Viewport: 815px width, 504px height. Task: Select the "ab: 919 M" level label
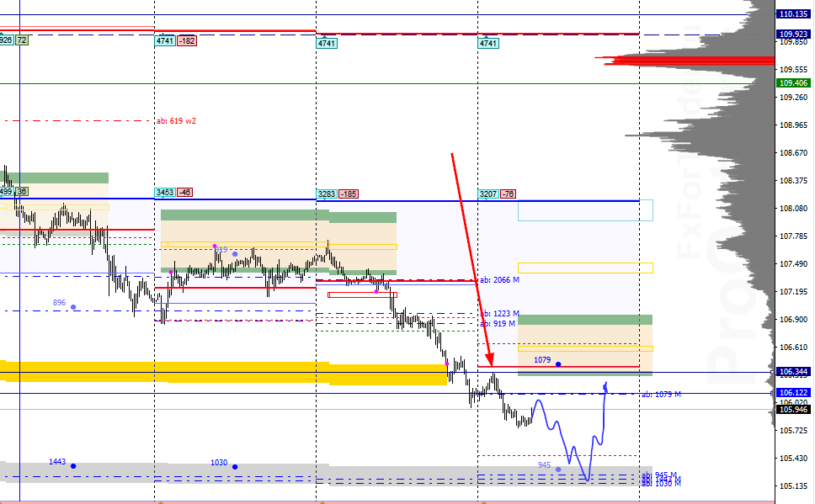[498, 324]
